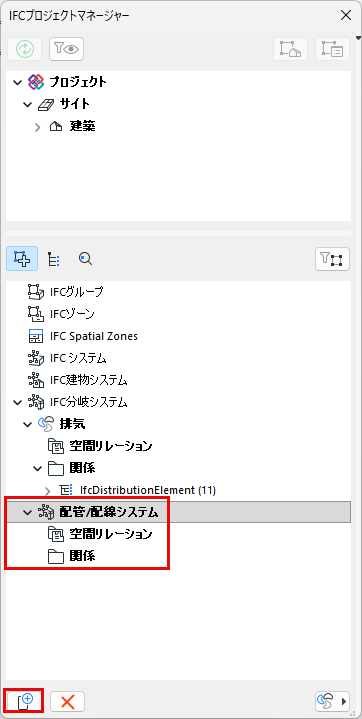This screenshot has width=362, height=719.
Task: Select the IFCゾーン text label
Action: click(72, 314)
